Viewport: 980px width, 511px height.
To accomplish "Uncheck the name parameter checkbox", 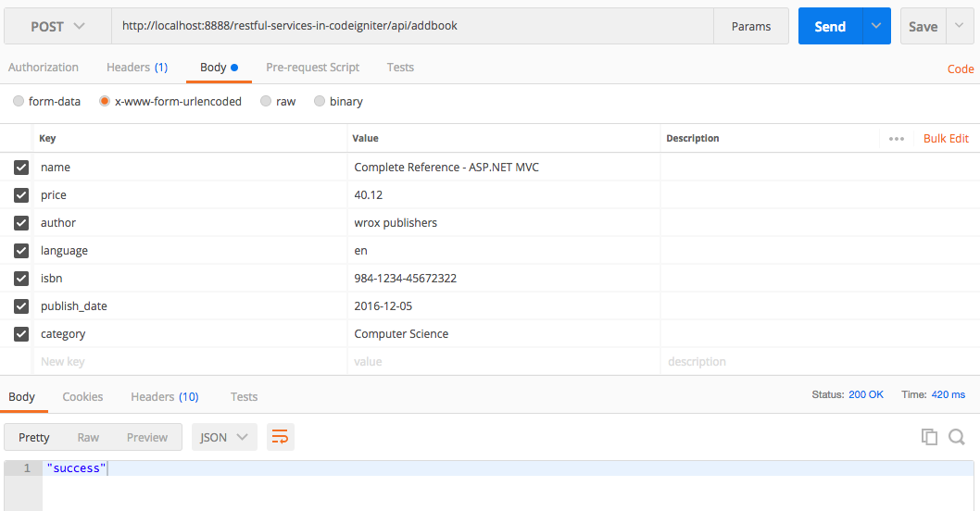I will (21, 168).
